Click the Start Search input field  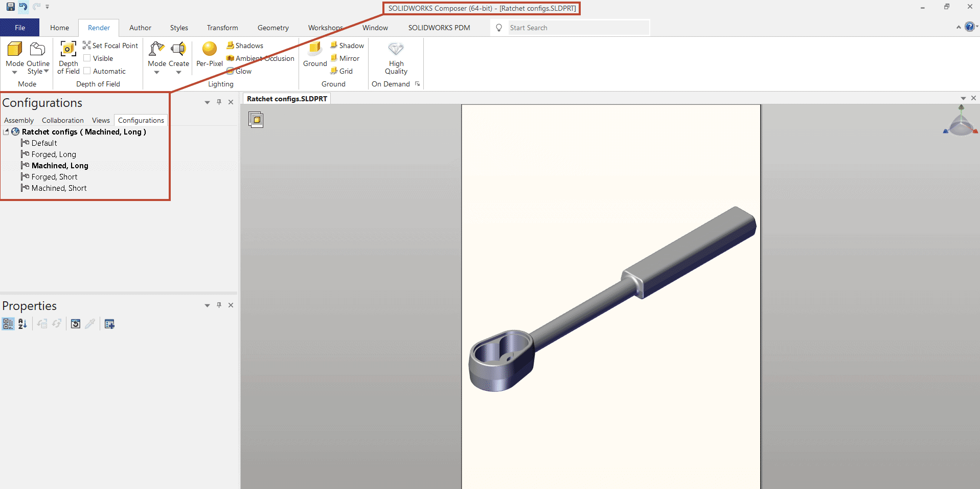coord(578,28)
